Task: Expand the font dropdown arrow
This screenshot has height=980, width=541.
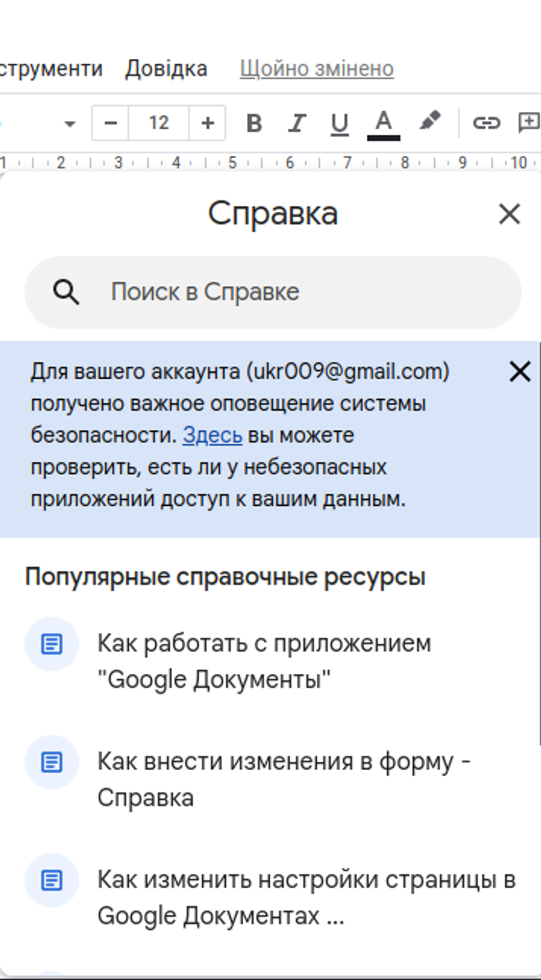Action: click(x=69, y=124)
